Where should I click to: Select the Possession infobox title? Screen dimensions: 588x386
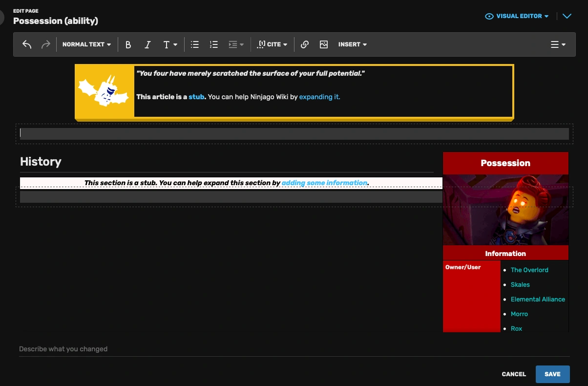(505, 163)
